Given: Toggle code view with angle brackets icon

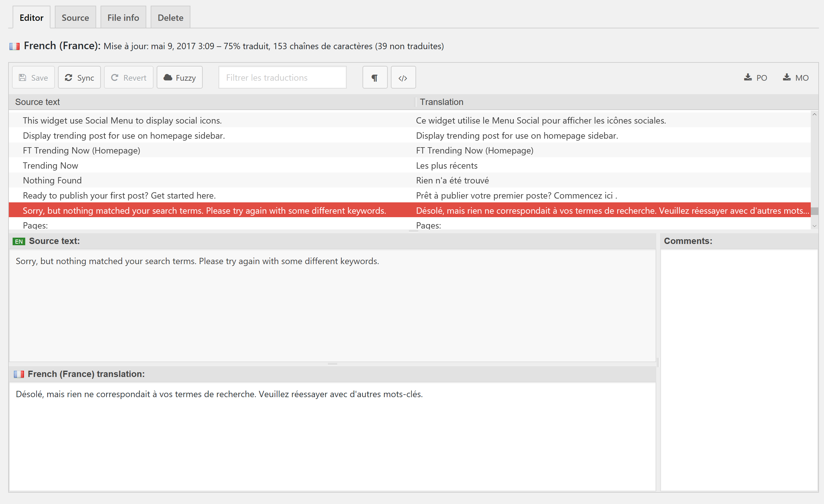Looking at the screenshot, I should (x=403, y=78).
